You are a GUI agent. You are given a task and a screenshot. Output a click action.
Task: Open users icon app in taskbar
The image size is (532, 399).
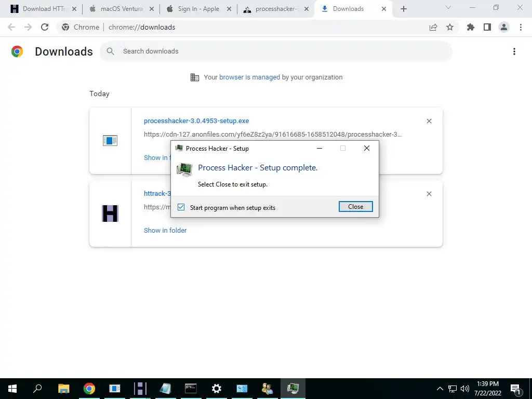point(268,389)
